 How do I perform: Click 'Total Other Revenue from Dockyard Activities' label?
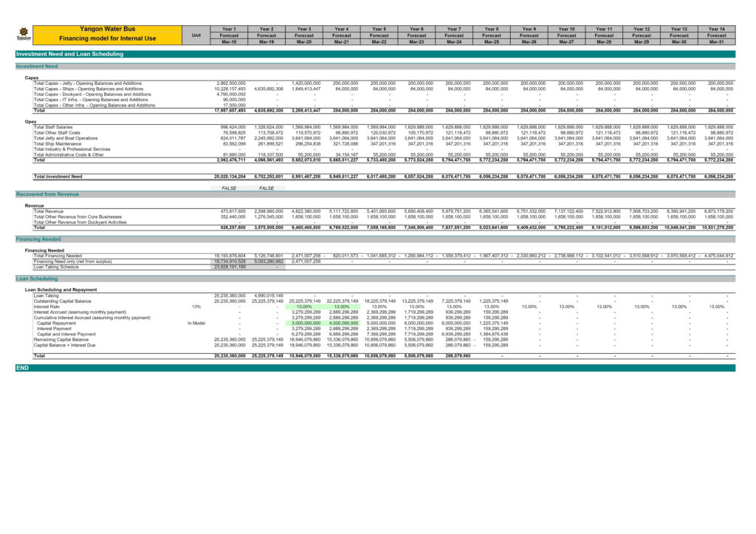click(80, 222)
